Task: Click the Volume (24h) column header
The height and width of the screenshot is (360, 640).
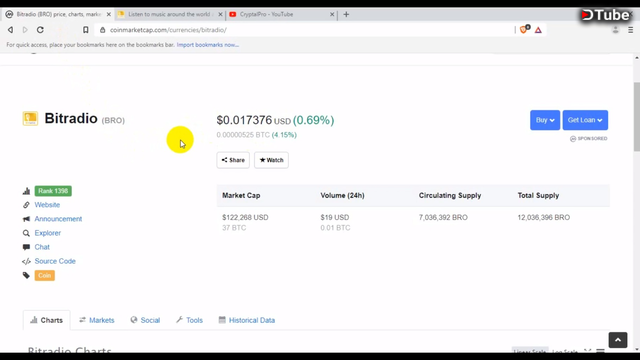Action: [342, 196]
